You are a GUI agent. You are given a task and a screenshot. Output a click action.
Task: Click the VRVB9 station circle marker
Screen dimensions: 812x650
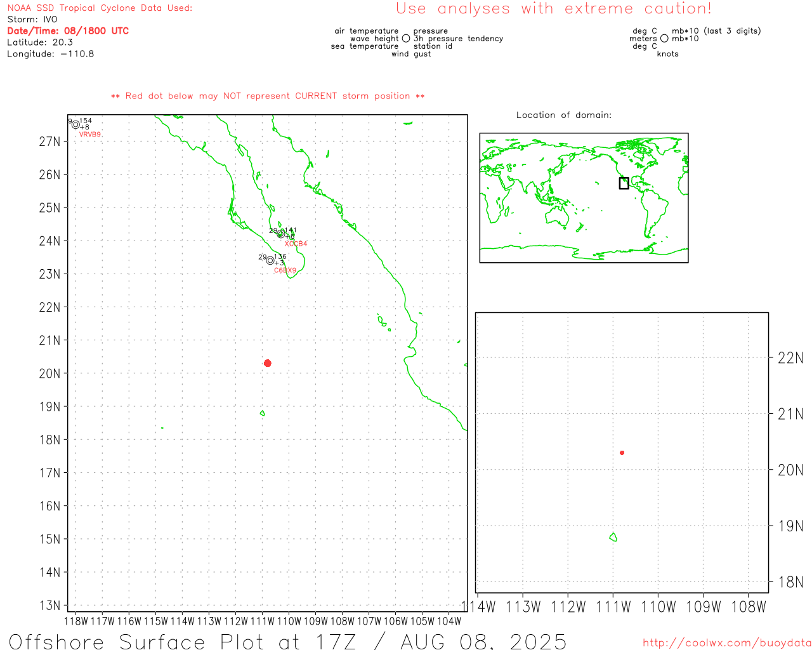[x=75, y=124]
